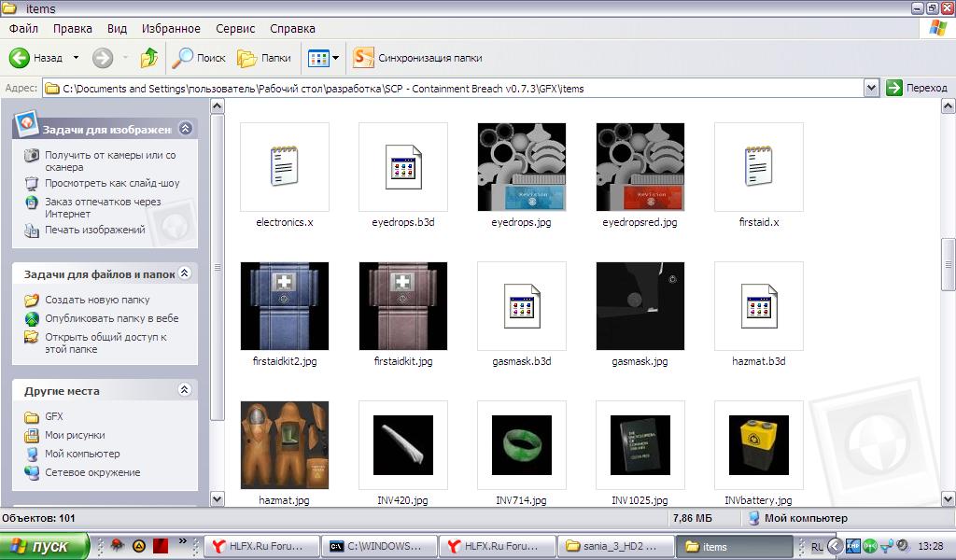The height and width of the screenshot is (560, 956).
Task: Select the INVbattery.jpg thumbnail
Action: pyautogui.click(x=758, y=445)
